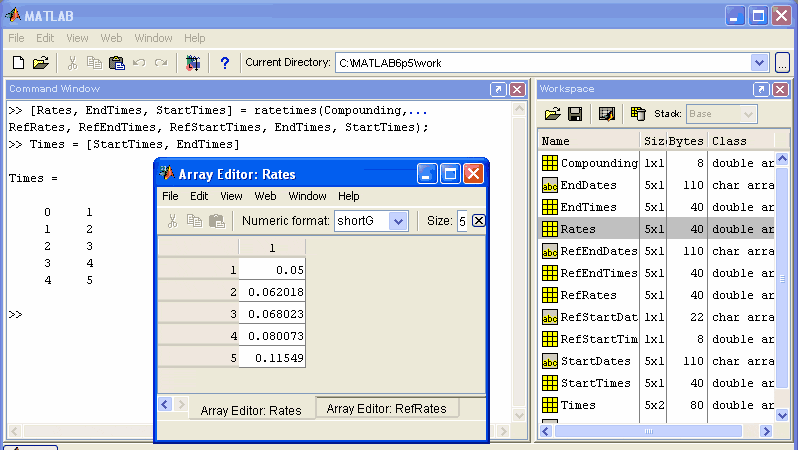
Task: Select the Compounding variable in Workspace
Action: [599, 163]
